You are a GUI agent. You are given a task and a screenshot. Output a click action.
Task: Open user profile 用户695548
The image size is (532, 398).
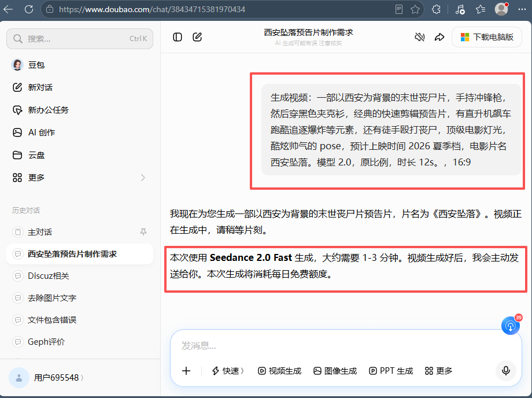(46, 378)
